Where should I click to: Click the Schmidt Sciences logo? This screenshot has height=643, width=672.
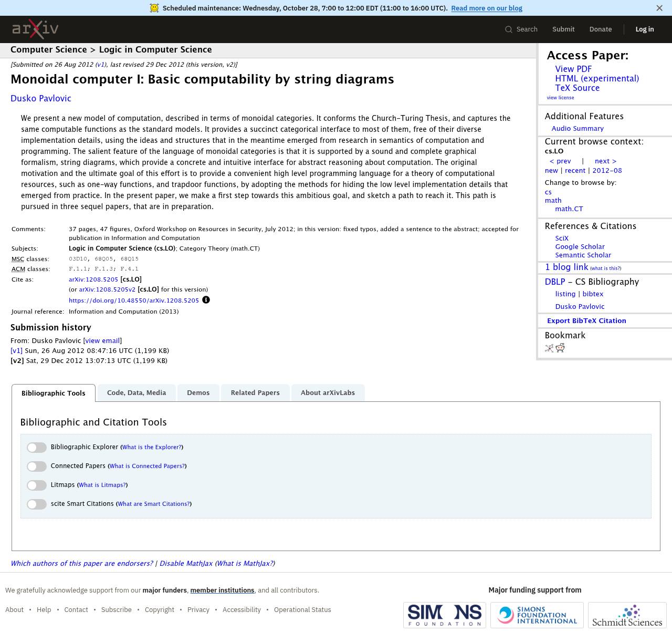[x=627, y=615]
